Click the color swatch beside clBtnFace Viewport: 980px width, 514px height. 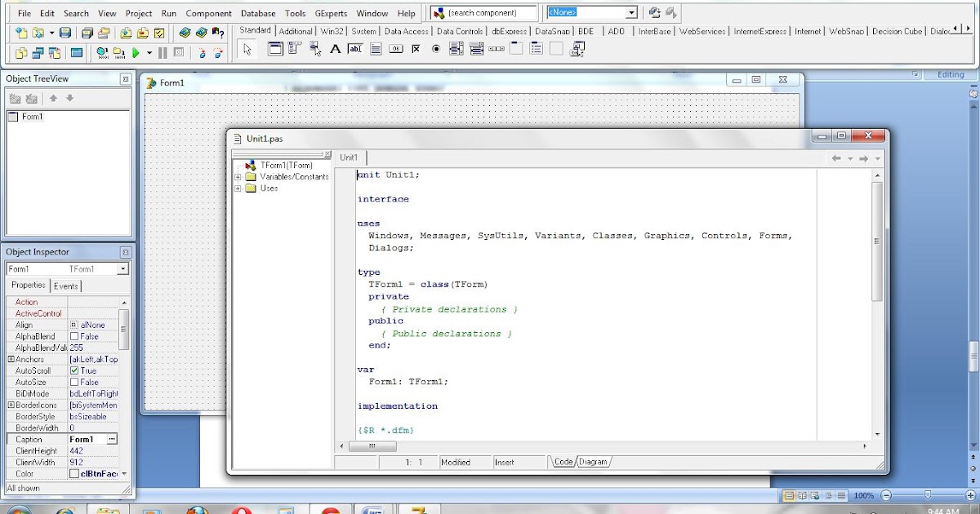tap(74, 473)
